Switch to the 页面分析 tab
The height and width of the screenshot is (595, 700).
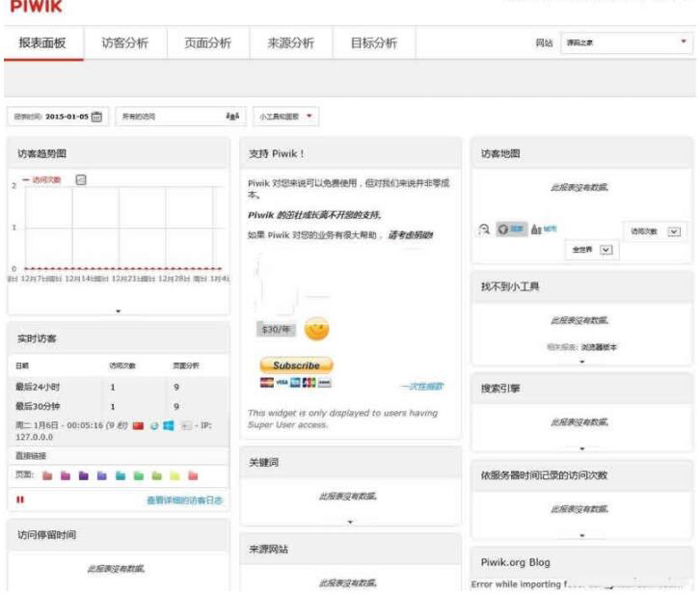(208, 43)
